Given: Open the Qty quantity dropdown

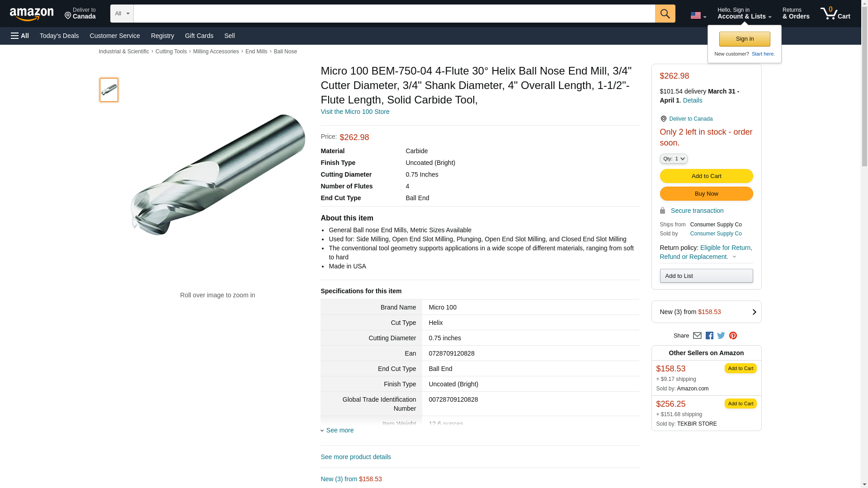Looking at the screenshot, I should (674, 159).
